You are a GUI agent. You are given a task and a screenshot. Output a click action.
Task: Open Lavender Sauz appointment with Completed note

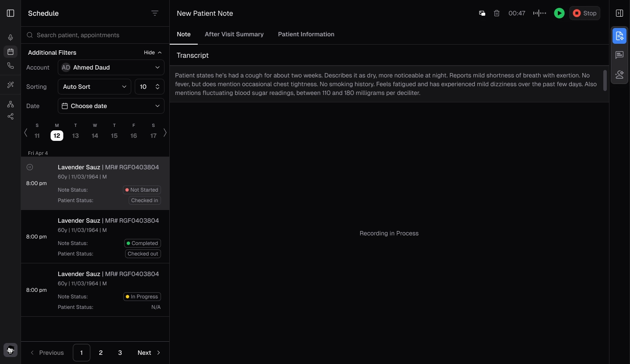(95, 237)
